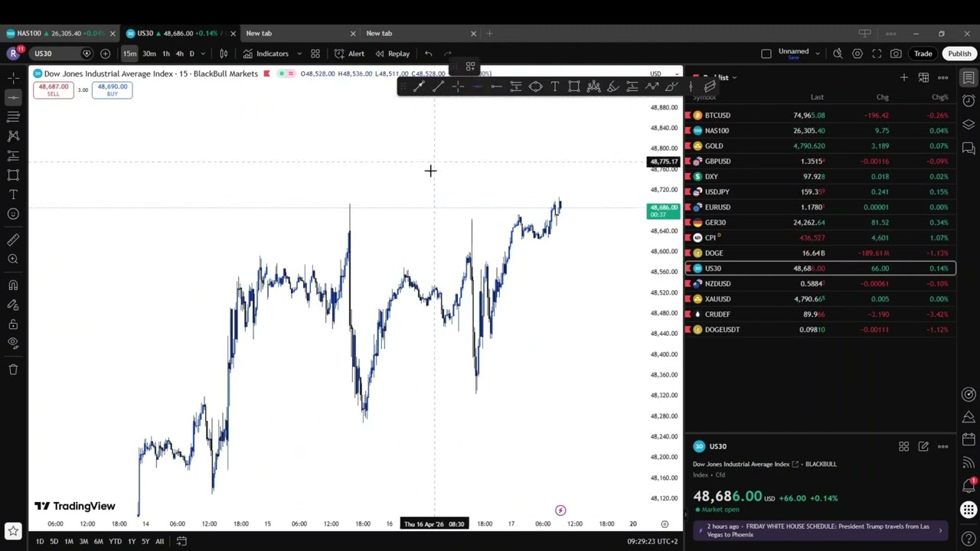Open the Fibonacci retracement tools in left sidebar
Viewport: 980px width, 551px height.
pyautogui.click(x=13, y=116)
